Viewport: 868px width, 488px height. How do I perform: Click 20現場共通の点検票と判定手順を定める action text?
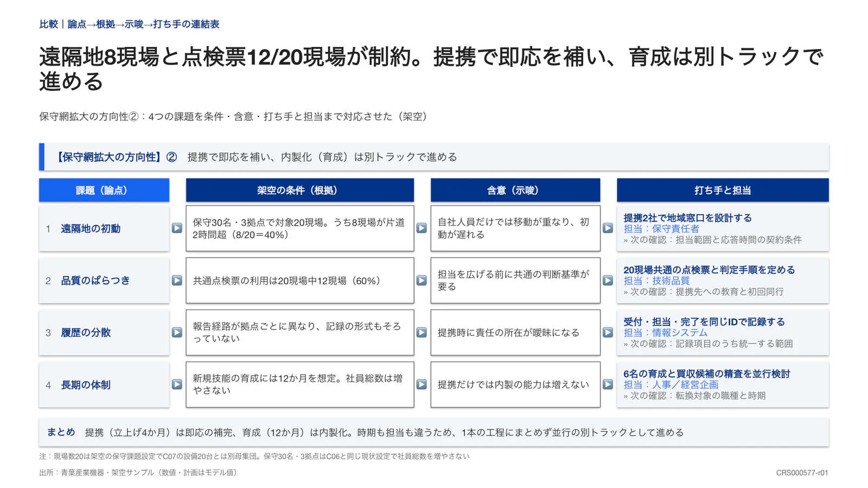click(x=709, y=270)
